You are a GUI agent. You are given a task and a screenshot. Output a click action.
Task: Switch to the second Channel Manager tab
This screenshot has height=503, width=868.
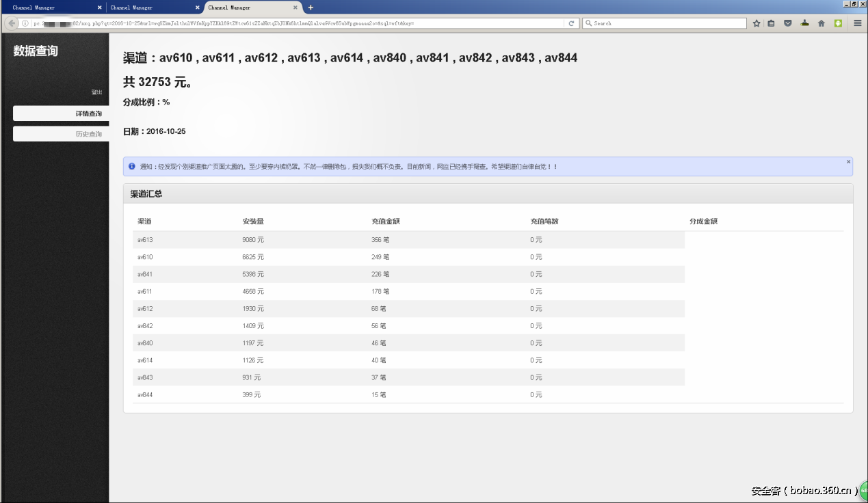point(155,8)
